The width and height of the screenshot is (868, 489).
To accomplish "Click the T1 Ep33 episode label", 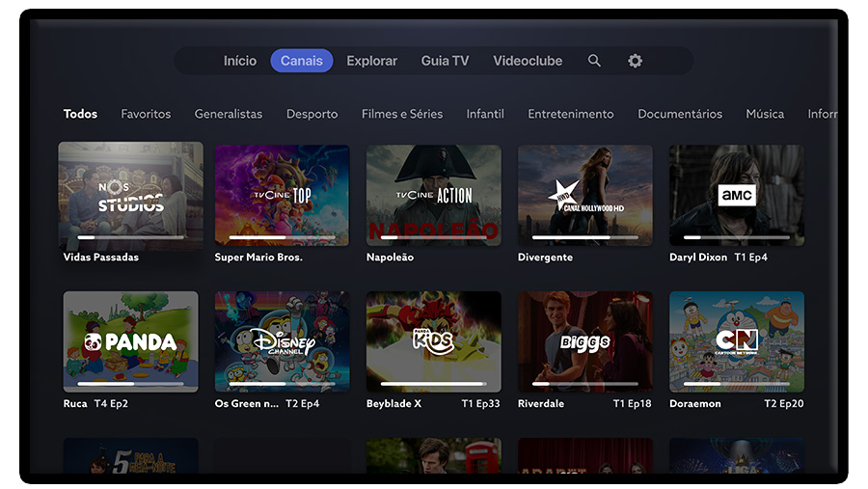I will pos(480,404).
